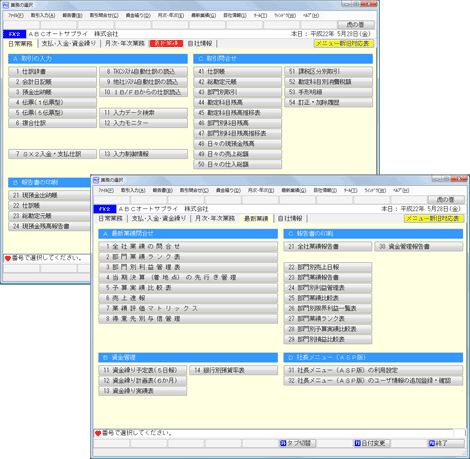Click yellow メニュー新旧対応表 button in front window
The image size is (470, 459).
[433, 219]
